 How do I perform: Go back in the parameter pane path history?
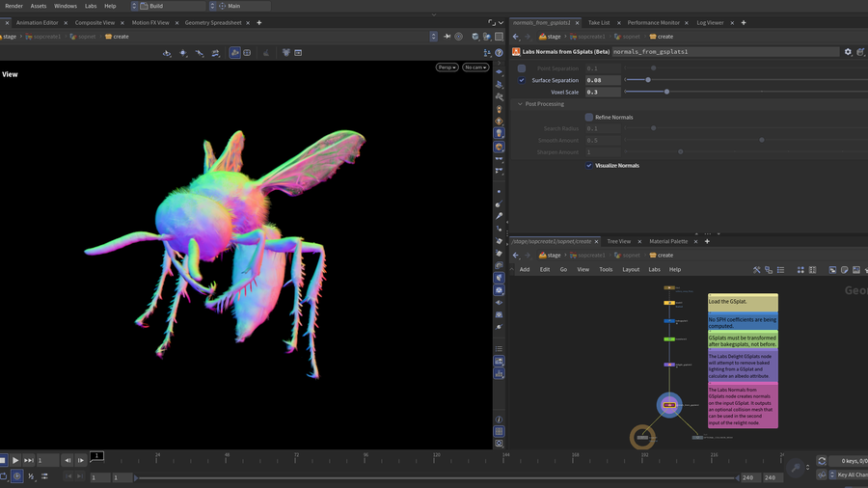(516, 37)
